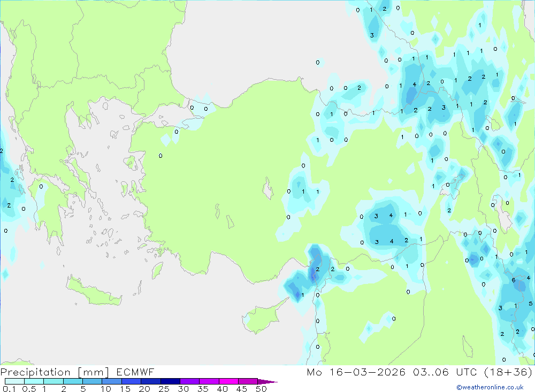Click the 'Precipitation [mm]' title text
The image size is (535, 392).
(55, 372)
